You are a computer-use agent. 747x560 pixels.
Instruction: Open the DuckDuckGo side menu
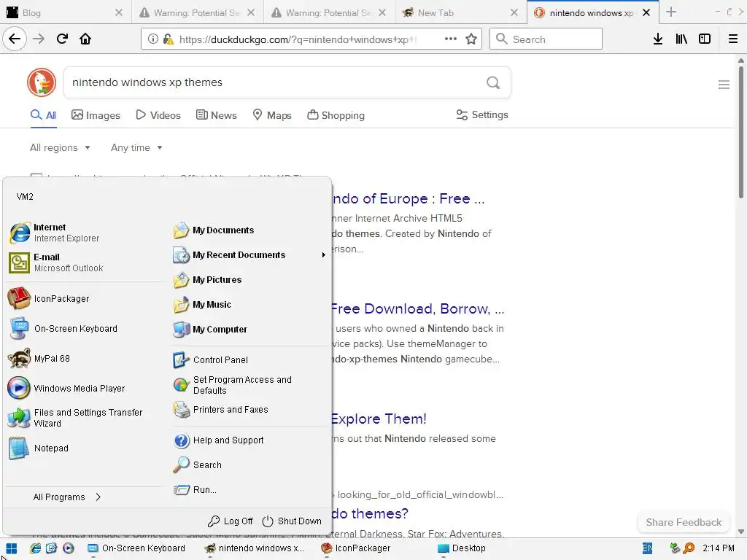tap(724, 85)
